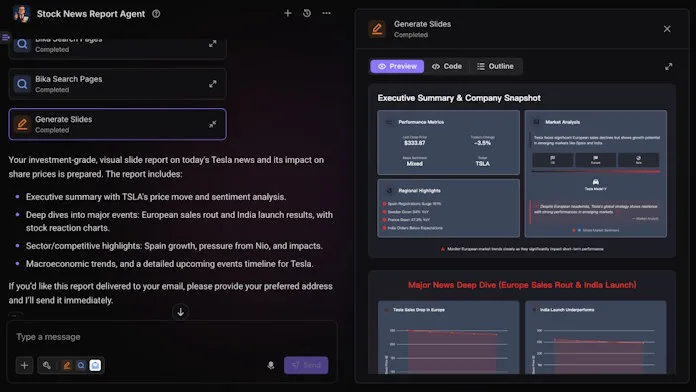
Task: Collapse the Generate Slides card
Action: pos(213,124)
